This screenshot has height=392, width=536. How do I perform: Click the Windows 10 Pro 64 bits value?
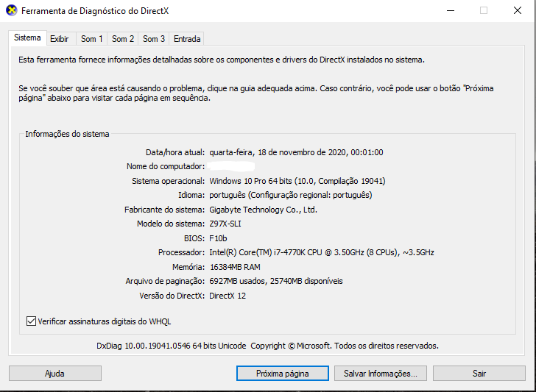pyautogui.click(x=297, y=181)
